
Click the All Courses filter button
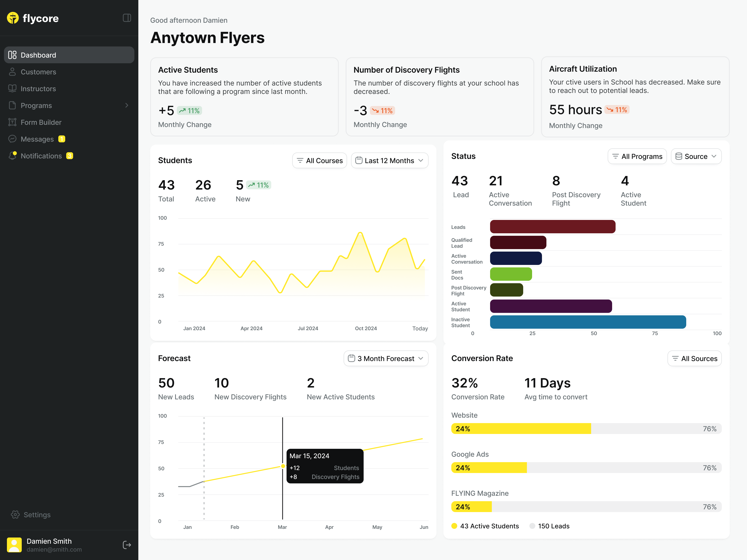point(319,160)
